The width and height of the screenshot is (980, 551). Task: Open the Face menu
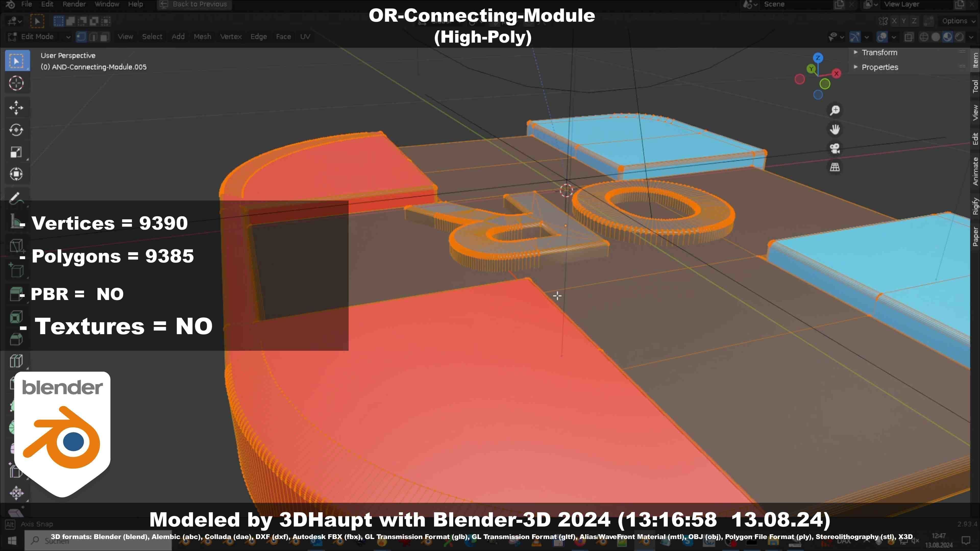pos(284,37)
